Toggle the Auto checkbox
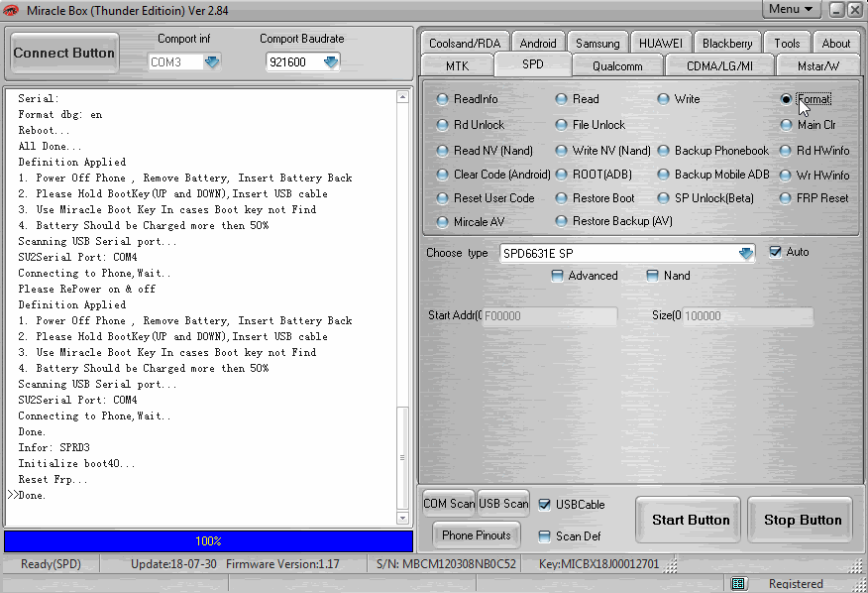Viewport: 868px width, 593px height. click(775, 252)
